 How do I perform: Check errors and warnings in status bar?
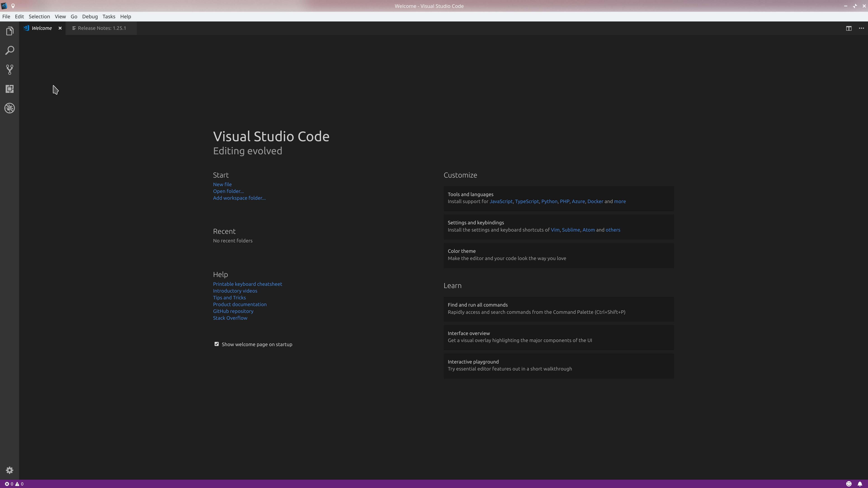tap(14, 484)
